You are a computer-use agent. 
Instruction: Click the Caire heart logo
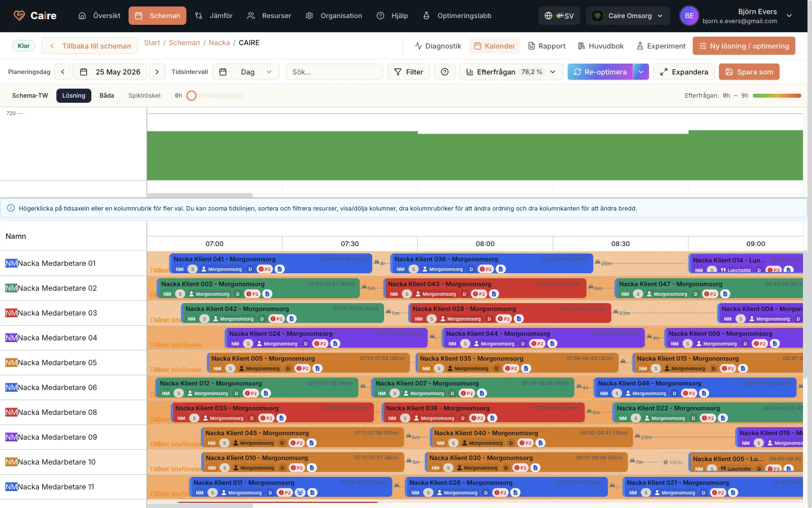tap(19, 16)
